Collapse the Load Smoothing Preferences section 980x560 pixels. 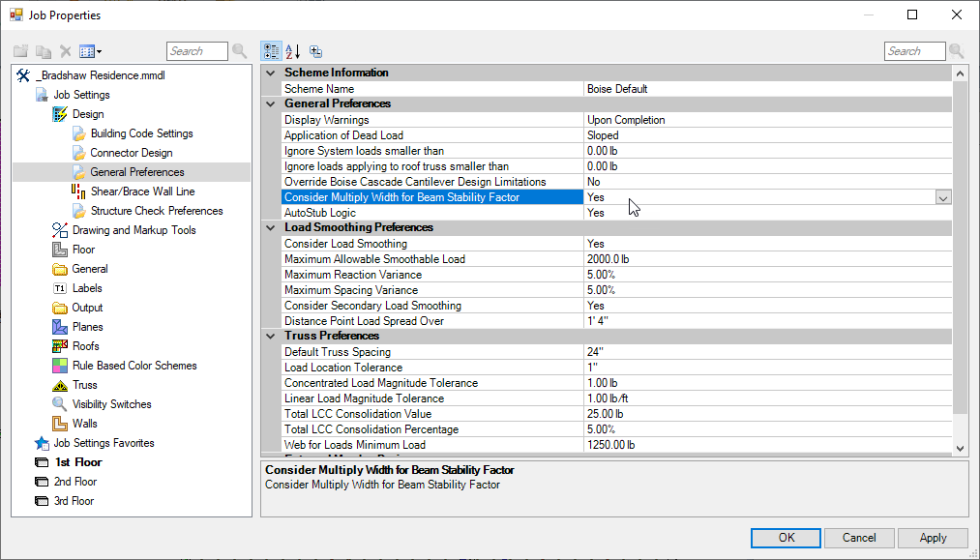(x=270, y=227)
